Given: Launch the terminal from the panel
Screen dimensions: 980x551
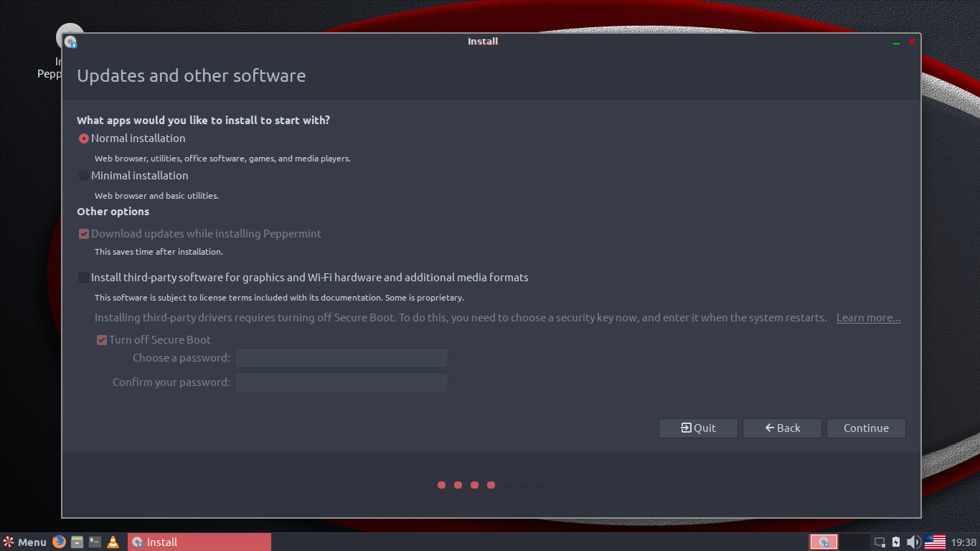Looking at the screenshot, I should (95, 542).
